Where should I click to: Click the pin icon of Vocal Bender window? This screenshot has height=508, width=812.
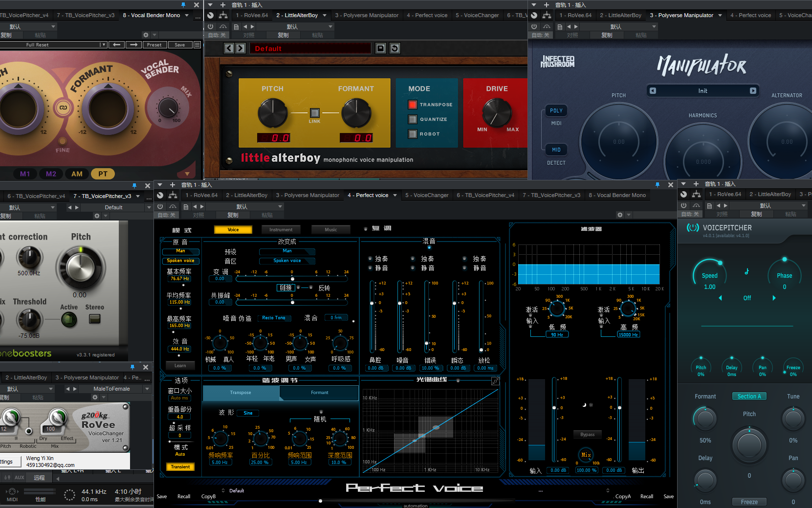pos(183,5)
